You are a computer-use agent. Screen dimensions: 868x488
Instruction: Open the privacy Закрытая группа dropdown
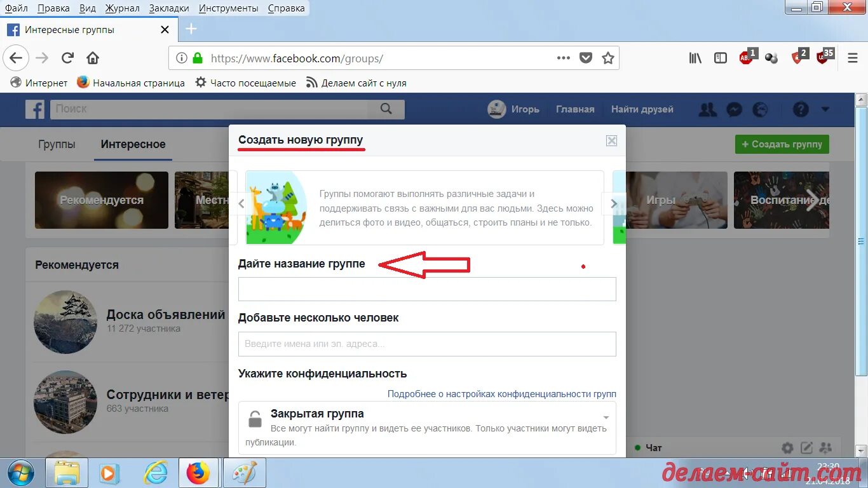tap(427, 428)
